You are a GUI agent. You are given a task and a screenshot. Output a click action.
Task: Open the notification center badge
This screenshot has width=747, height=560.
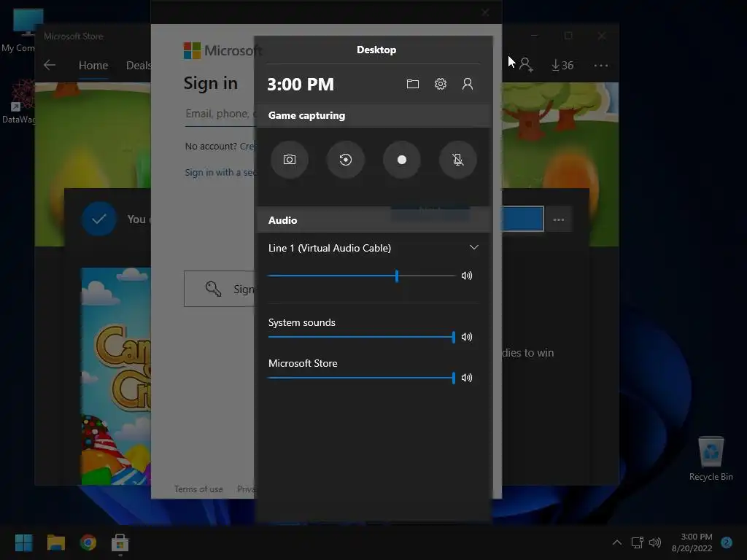coord(727,542)
